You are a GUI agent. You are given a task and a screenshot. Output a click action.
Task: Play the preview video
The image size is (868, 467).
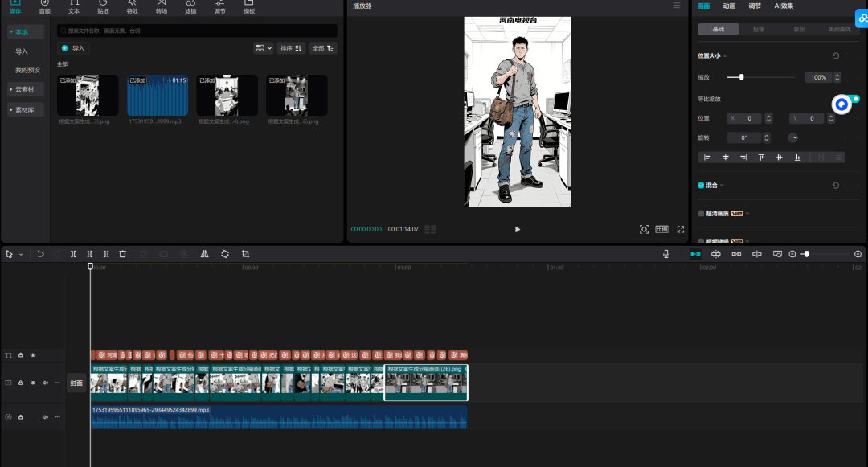tap(517, 229)
